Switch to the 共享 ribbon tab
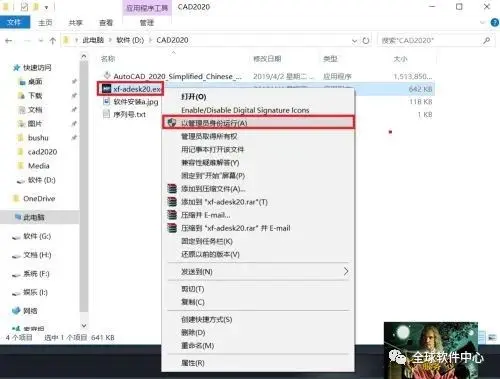This screenshot has height=379, width=500. pyautogui.click(x=75, y=22)
